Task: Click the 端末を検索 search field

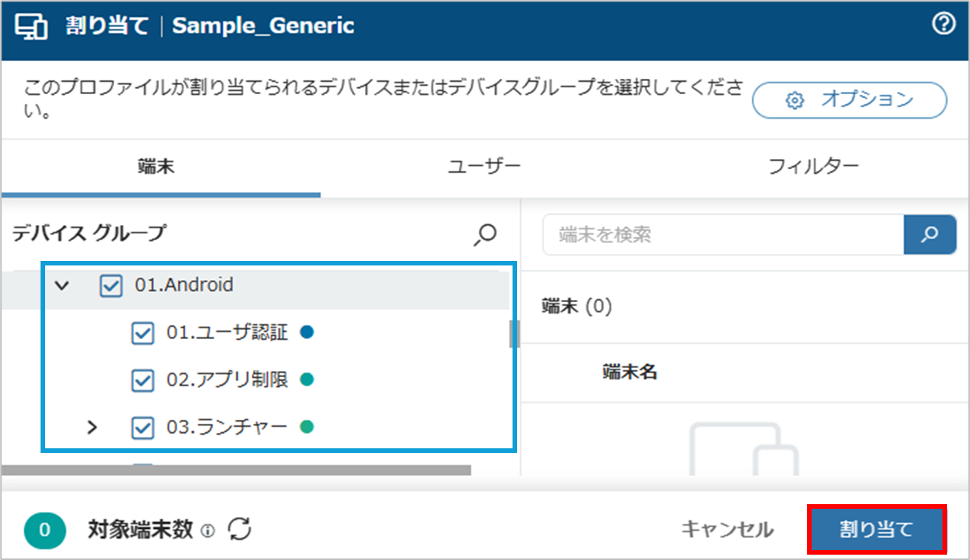Action: [x=723, y=234]
